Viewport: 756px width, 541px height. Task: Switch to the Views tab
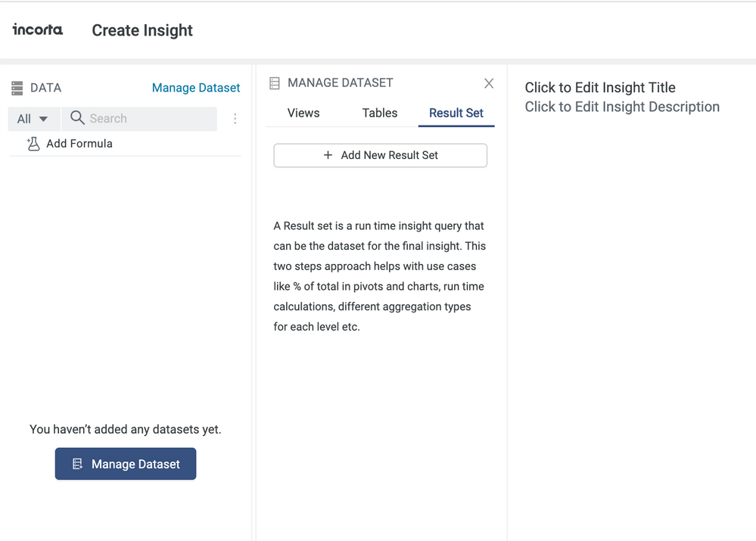click(303, 113)
